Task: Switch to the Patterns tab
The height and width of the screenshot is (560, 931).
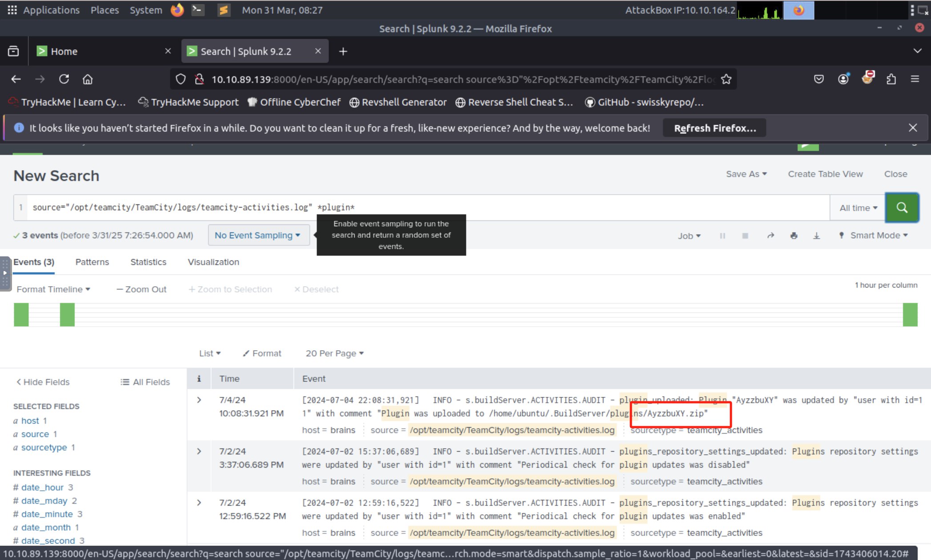Action: (x=92, y=262)
